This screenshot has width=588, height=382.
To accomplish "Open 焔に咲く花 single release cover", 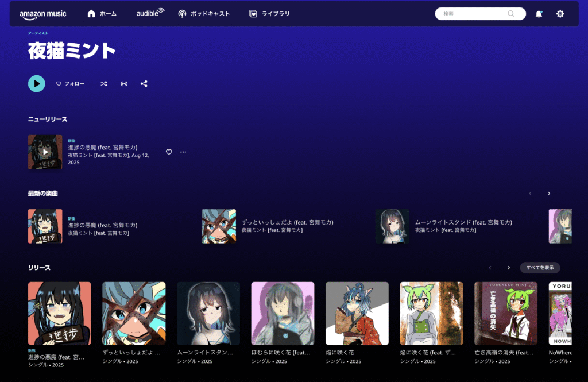I will pyautogui.click(x=357, y=314).
